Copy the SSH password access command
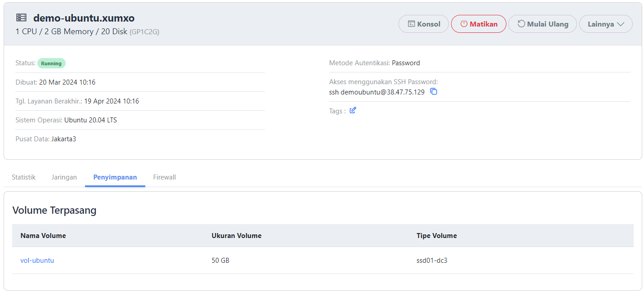The height and width of the screenshot is (292, 644). click(x=434, y=91)
